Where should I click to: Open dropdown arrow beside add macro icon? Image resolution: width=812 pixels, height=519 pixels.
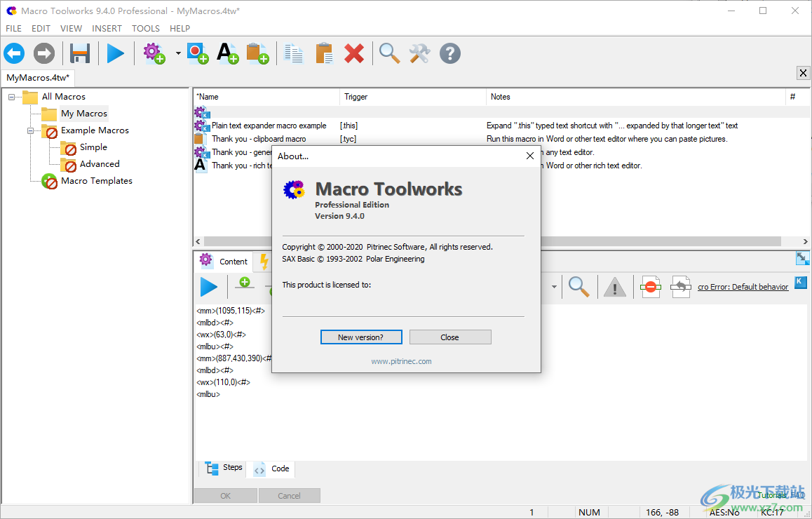pos(178,53)
